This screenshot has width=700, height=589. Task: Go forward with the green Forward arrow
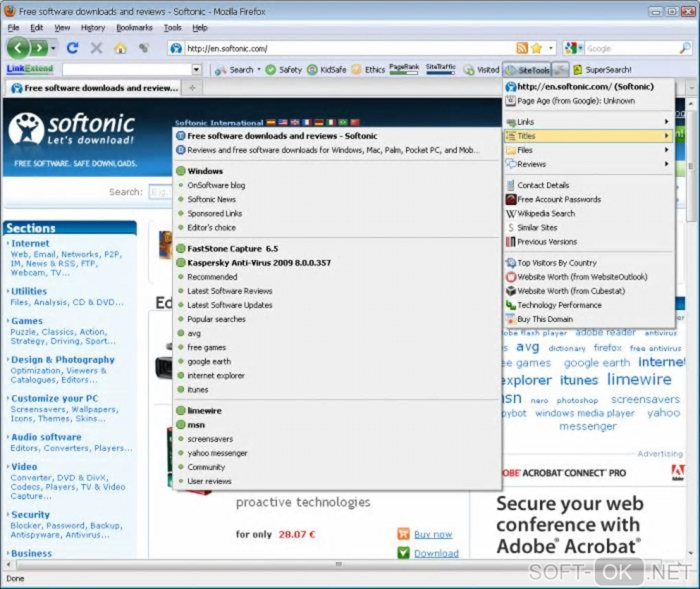tap(39, 48)
